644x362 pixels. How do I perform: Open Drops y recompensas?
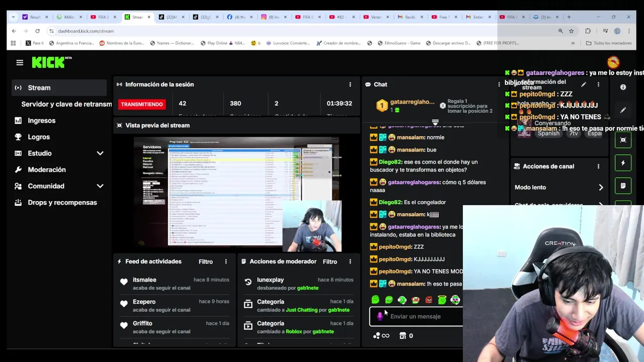coord(62,203)
